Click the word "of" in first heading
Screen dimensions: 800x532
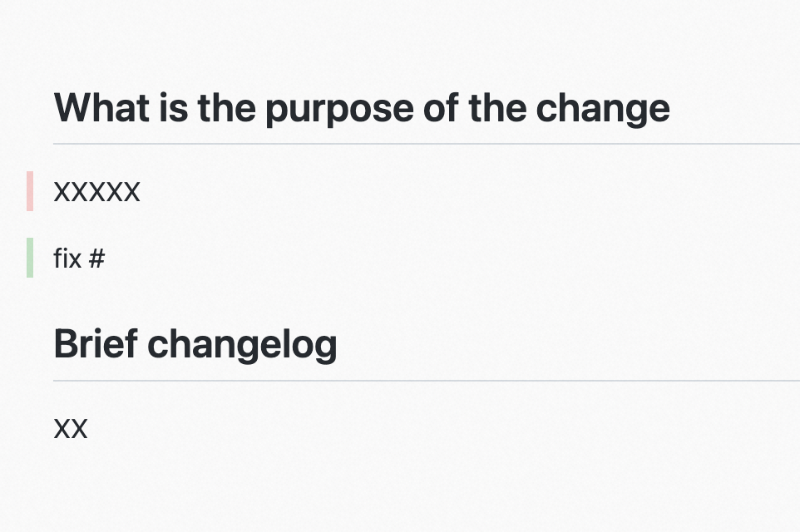(441, 107)
